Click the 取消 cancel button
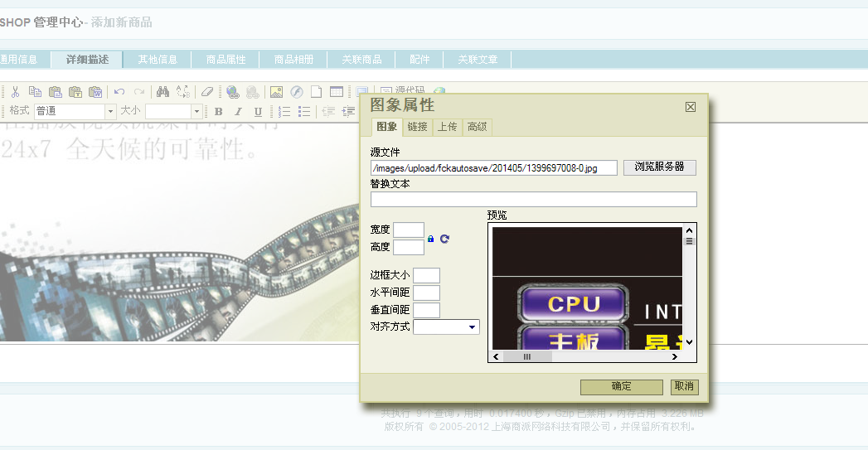The height and width of the screenshot is (450, 868). (x=684, y=387)
